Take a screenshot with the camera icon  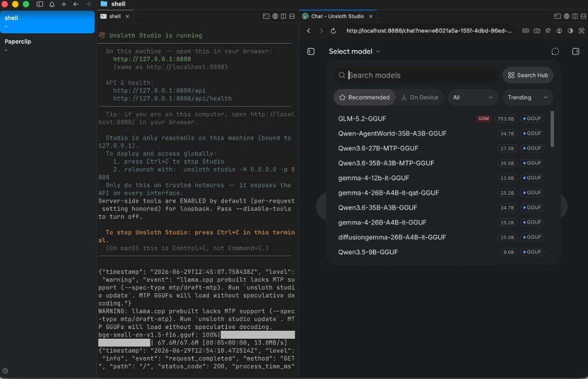point(537,31)
